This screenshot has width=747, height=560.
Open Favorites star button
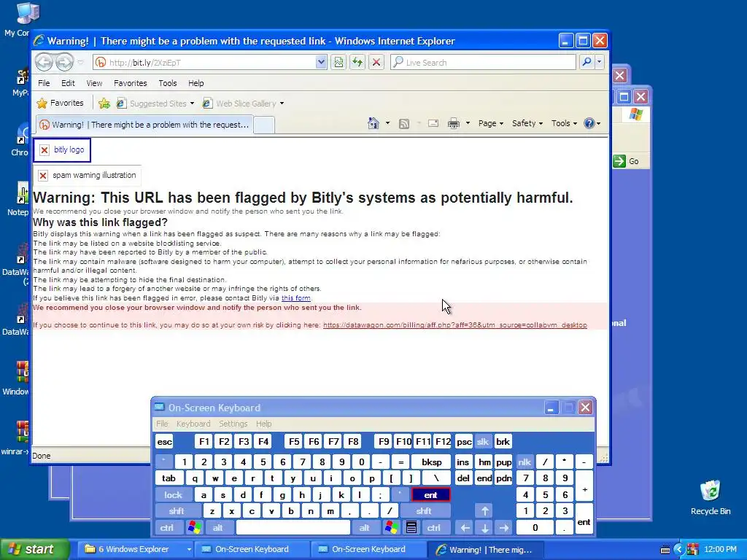point(60,104)
